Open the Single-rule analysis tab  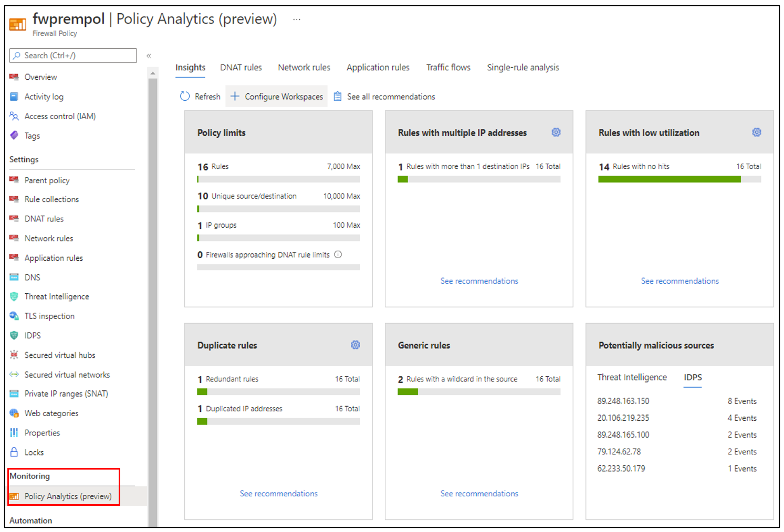tap(522, 67)
